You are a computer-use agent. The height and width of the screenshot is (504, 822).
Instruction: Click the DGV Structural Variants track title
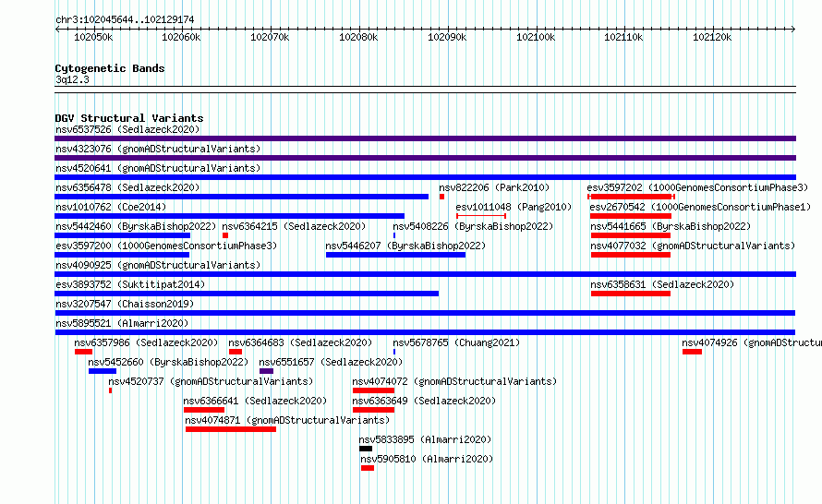tap(129, 118)
